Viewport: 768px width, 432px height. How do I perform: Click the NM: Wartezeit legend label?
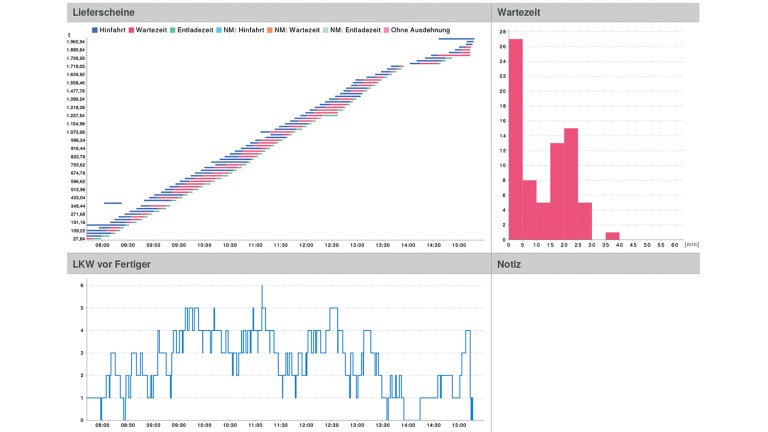click(x=298, y=30)
